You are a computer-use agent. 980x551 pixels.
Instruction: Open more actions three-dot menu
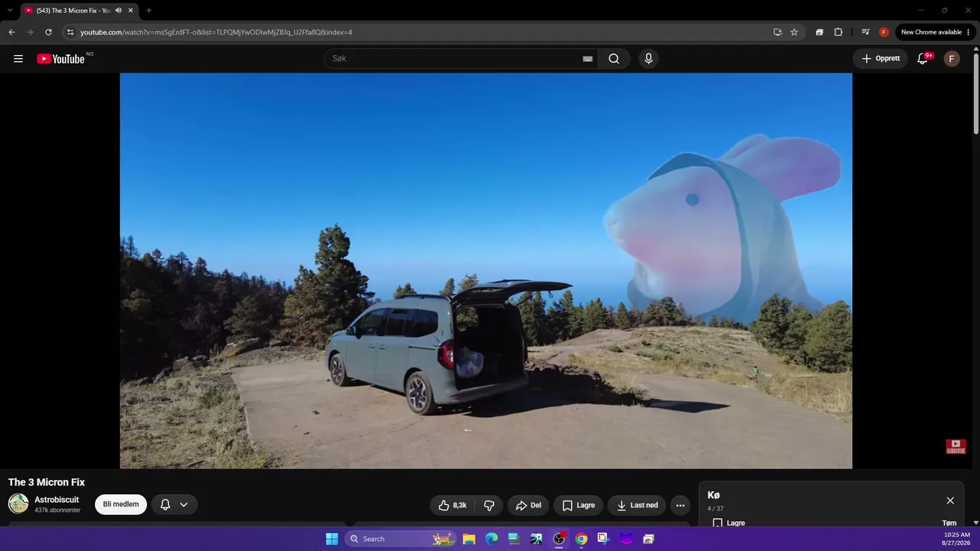pos(680,505)
